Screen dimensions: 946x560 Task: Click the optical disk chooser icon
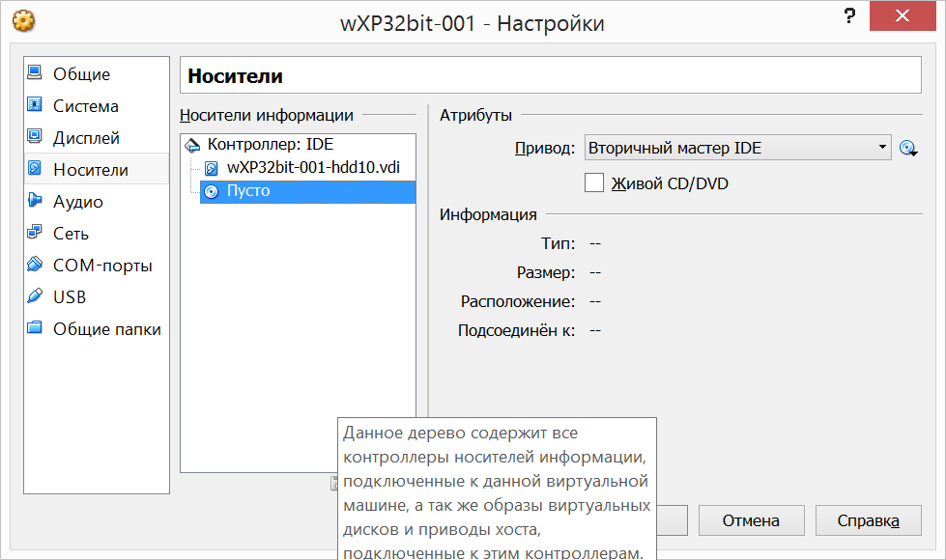point(908,148)
